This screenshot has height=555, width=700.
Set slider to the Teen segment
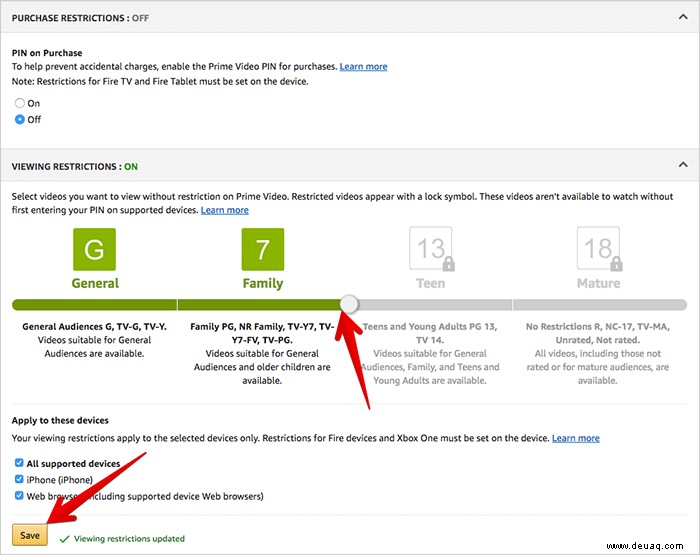pos(435,305)
